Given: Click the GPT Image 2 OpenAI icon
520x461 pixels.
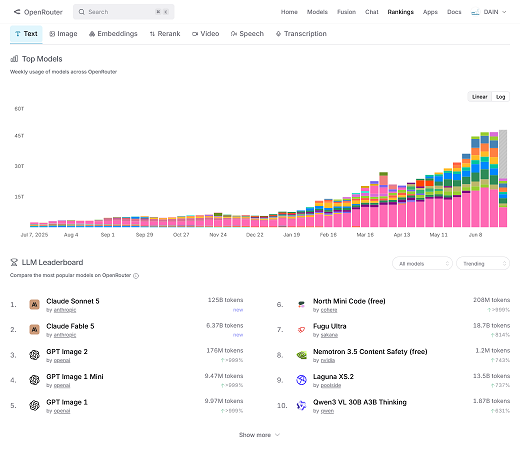Looking at the screenshot, I should 34,355.
